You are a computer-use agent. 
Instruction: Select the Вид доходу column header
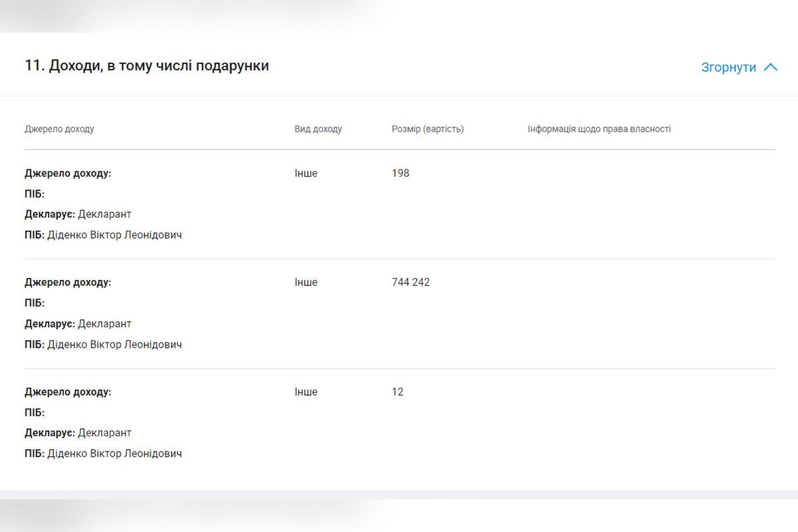click(318, 129)
